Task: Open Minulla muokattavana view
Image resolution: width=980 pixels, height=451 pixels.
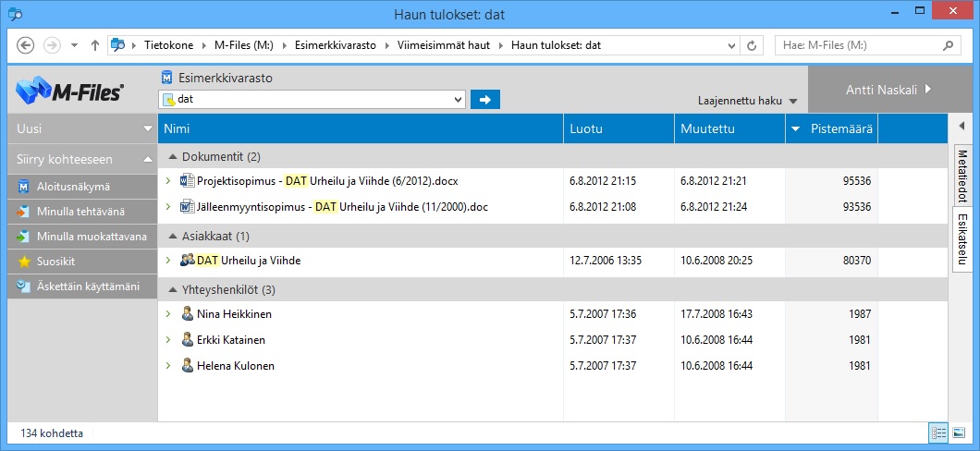Action: tap(82, 237)
